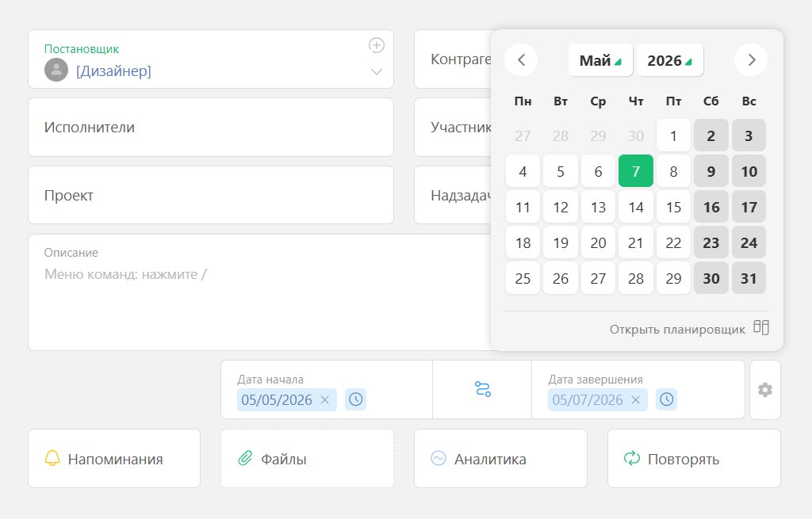The width and height of the screenshot is (812, 519).
Task: Select day 20 in the calendar
Action: pos(598,242)
